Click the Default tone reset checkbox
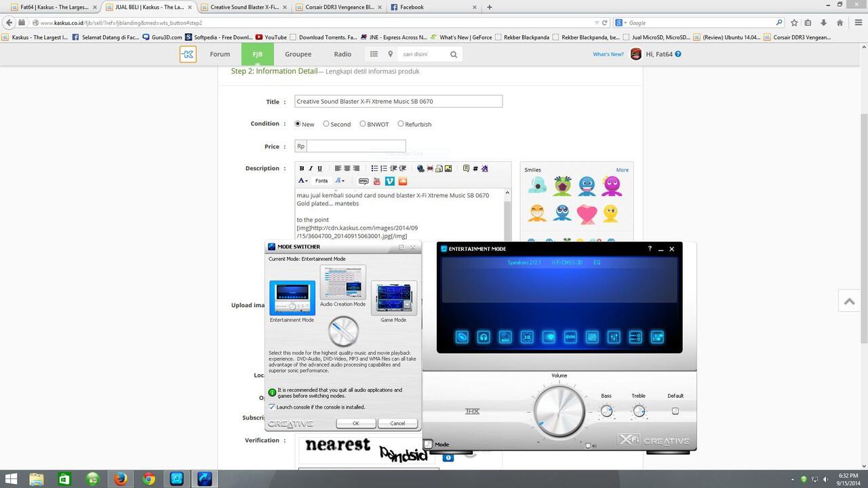Image resolution: width=868 pixels, height=488 pixels. click(x=675, y=411)
